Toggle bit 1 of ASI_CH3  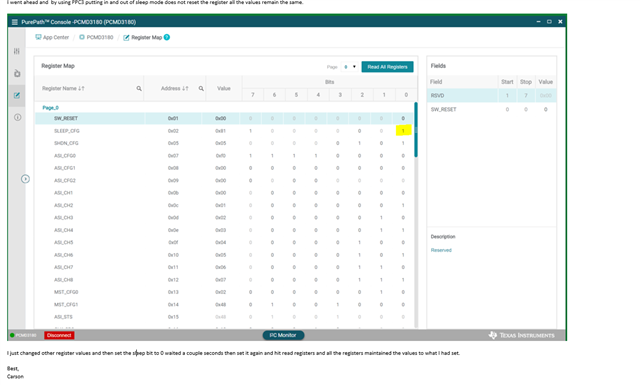tap(381, 218)
